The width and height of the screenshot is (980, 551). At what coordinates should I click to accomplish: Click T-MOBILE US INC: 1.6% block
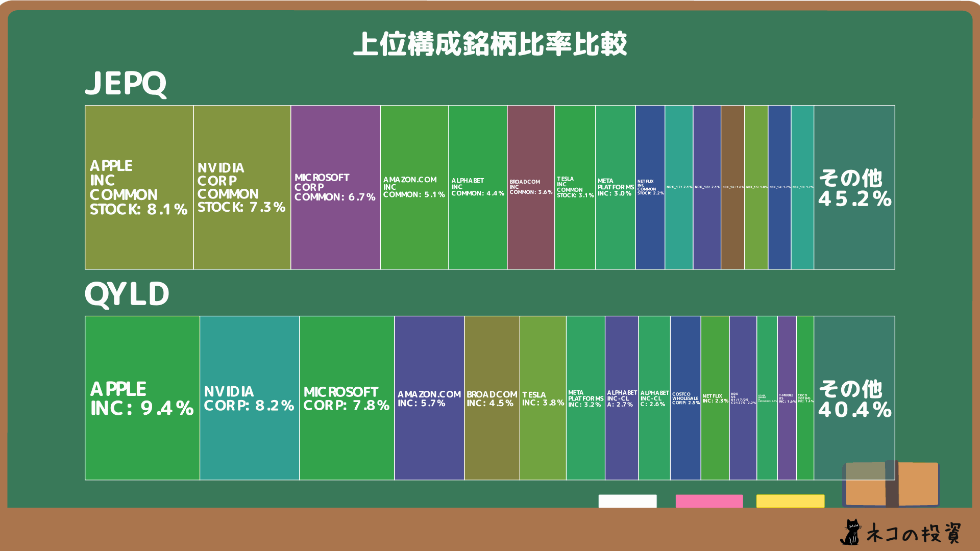coord(787,398)
